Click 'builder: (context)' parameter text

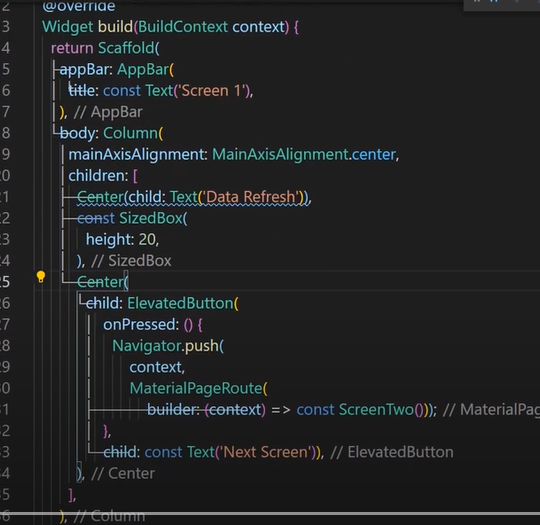point(206,410)
